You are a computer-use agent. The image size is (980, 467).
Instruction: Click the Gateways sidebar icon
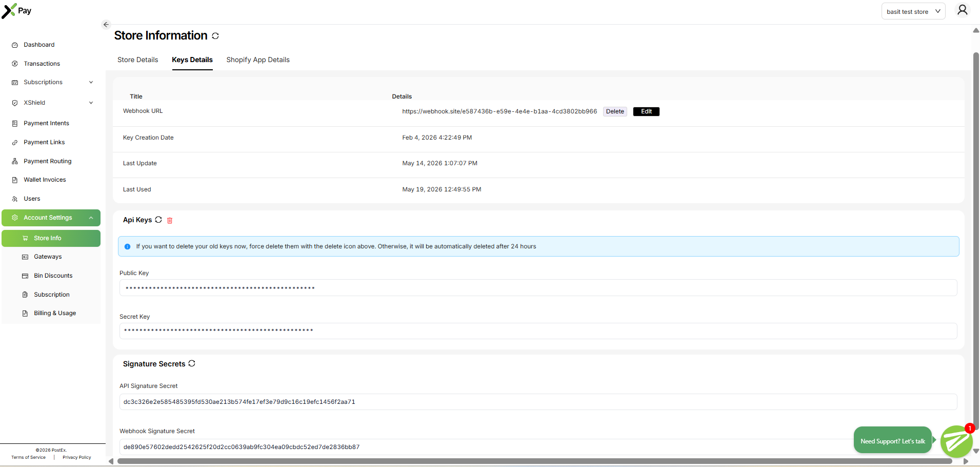point(25,257)
